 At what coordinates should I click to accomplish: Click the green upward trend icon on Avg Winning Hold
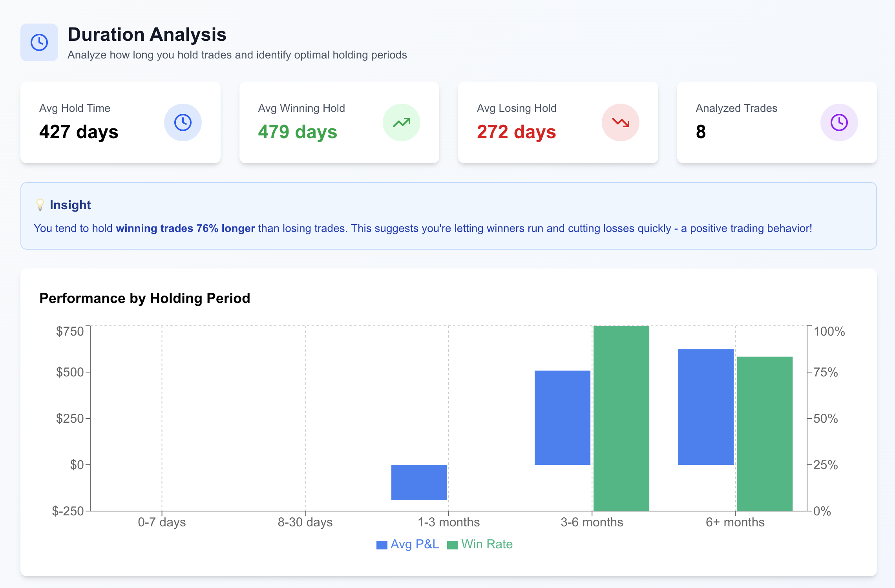point(401,122)
